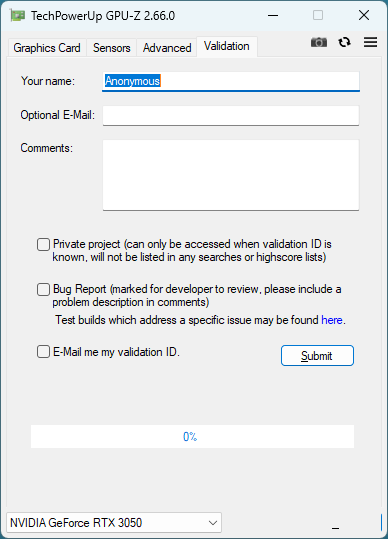Expand the NVIDIA GeForce RTX 3050 dropdown
The image size is (388, 539).
point(114,523)
